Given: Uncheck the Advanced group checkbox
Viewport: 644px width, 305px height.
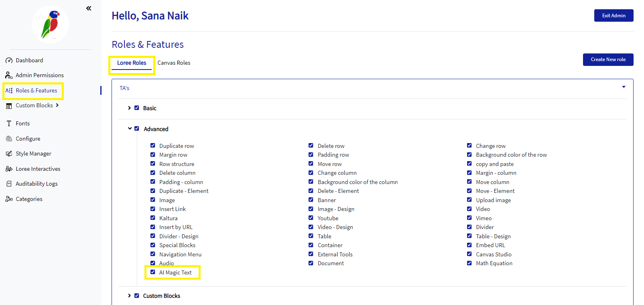Looking at the screenshot, I should click(x=137, y=129).
